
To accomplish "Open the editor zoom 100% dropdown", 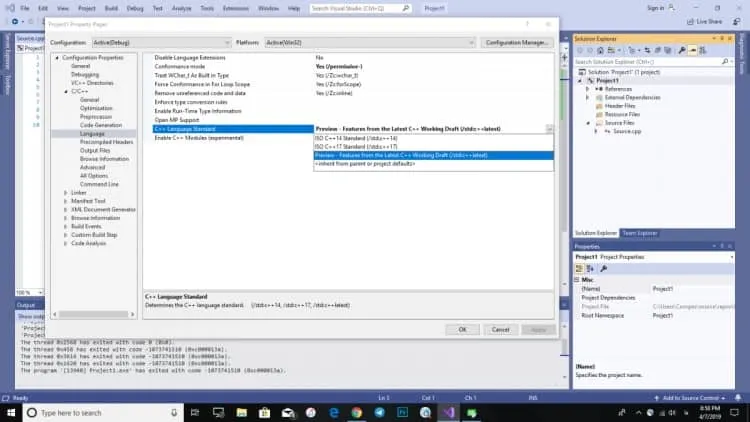I will [x=40, y=292].
